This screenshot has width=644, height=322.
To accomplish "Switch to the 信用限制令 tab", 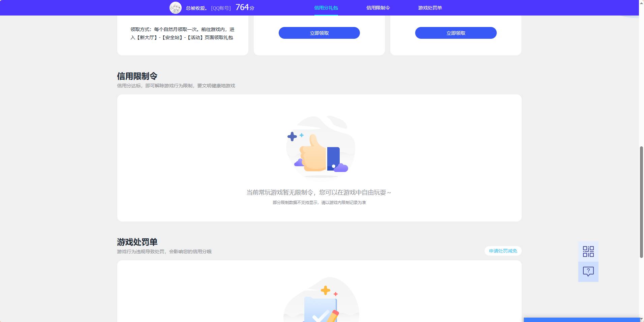I will tap(378, 8).
